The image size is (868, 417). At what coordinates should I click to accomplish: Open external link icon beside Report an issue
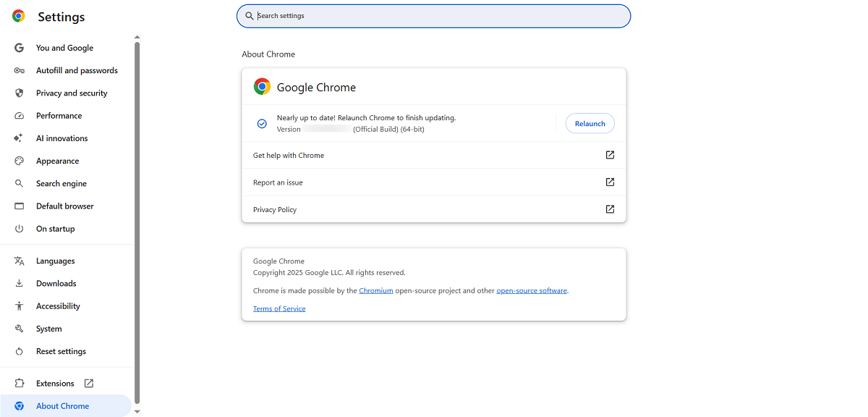(610, 182)
